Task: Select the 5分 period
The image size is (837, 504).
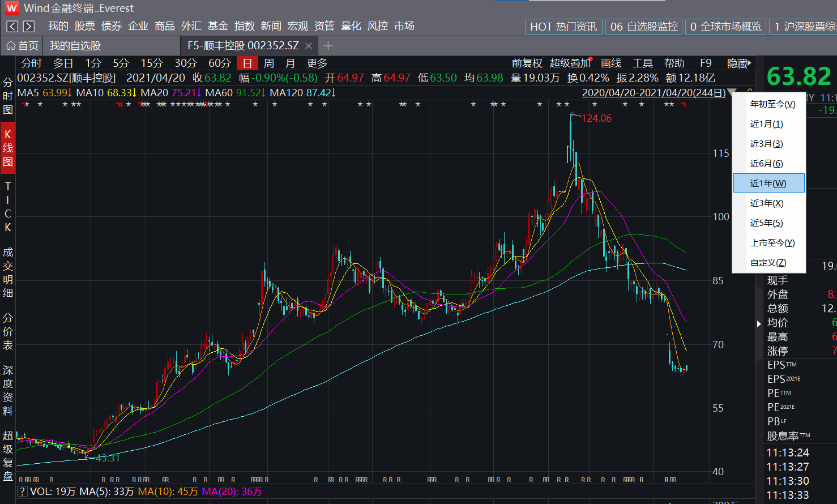Action: point(121,63)
